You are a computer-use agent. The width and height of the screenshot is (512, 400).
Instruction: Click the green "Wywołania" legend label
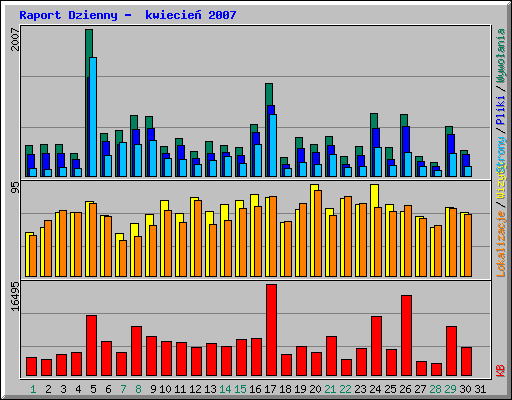point(501,55)
